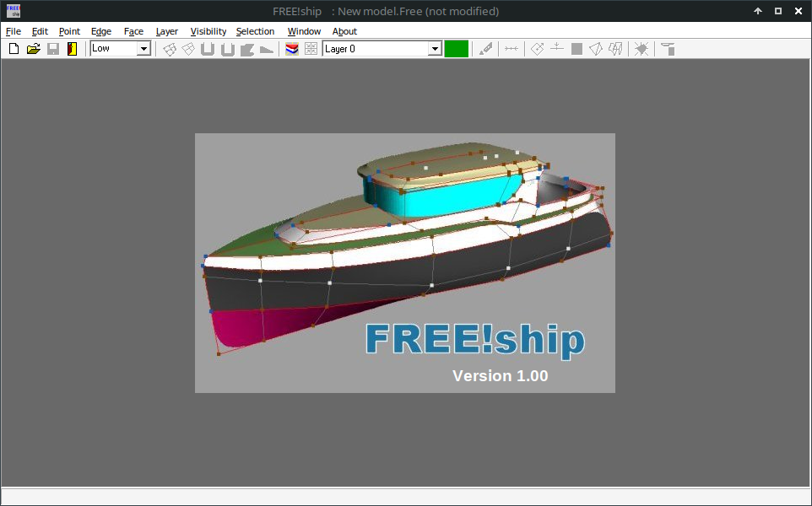Click the solid gray square face icon
Viewport: 812px width, 506px height.
click(577, 49)
